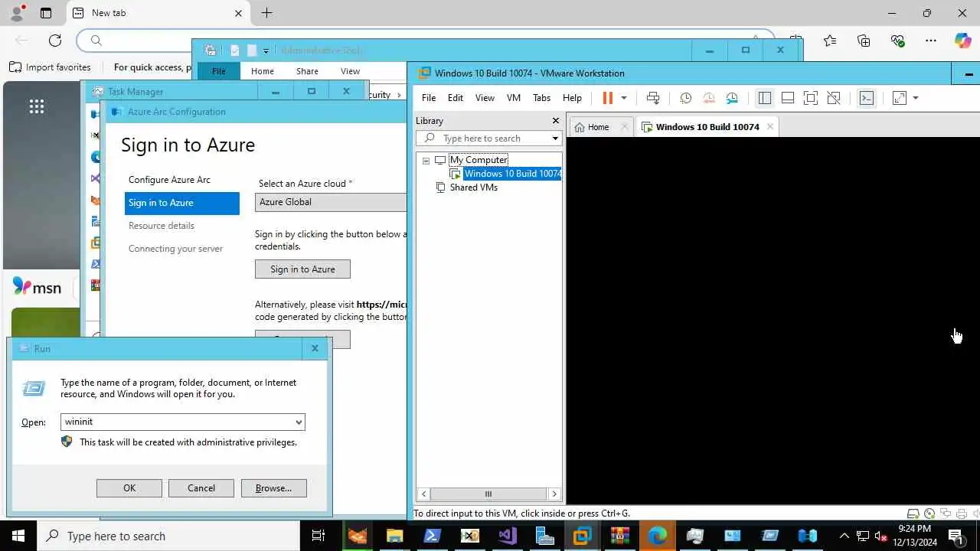The height and width of the screenshot is (551, 980).
Task: Open the notification center icon
Action: tap(955, 536)
